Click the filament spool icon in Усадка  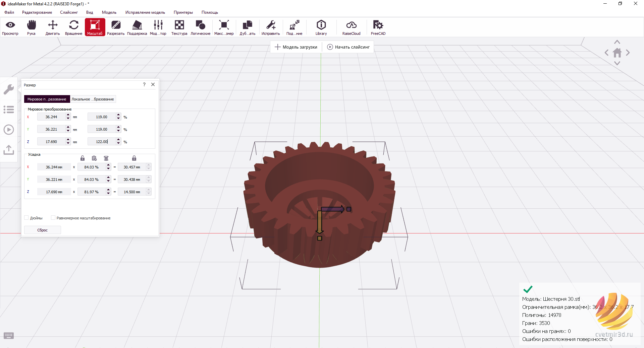point(106,158)
